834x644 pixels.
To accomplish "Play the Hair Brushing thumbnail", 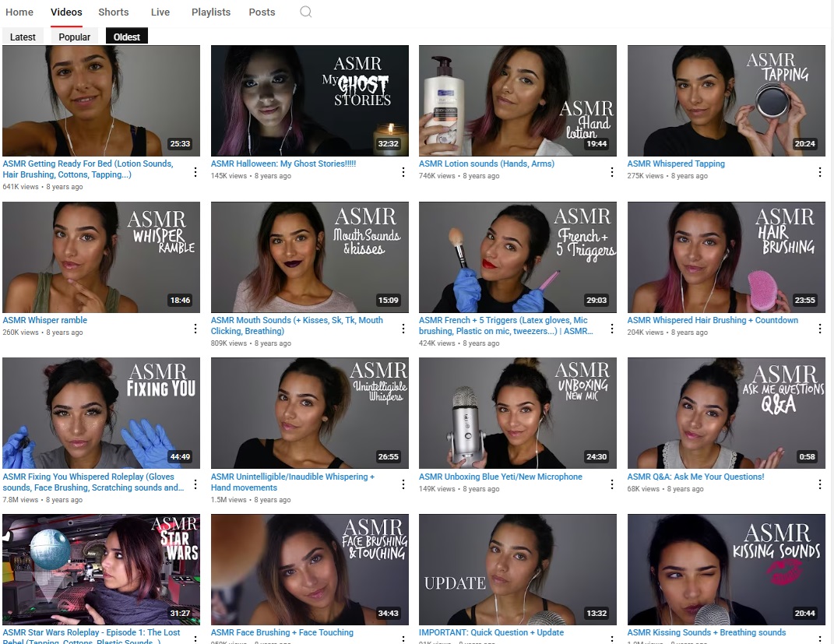I will click(x=726, y=257).
